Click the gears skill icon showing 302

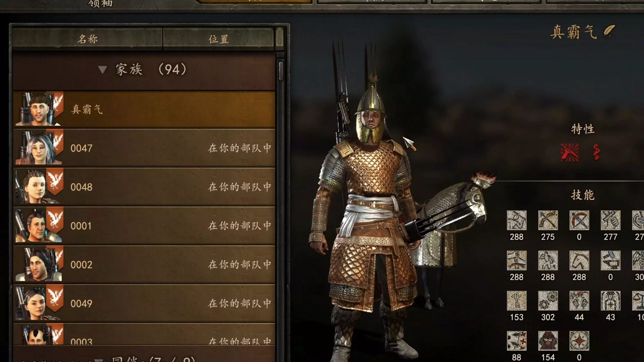tap(548, 301)
